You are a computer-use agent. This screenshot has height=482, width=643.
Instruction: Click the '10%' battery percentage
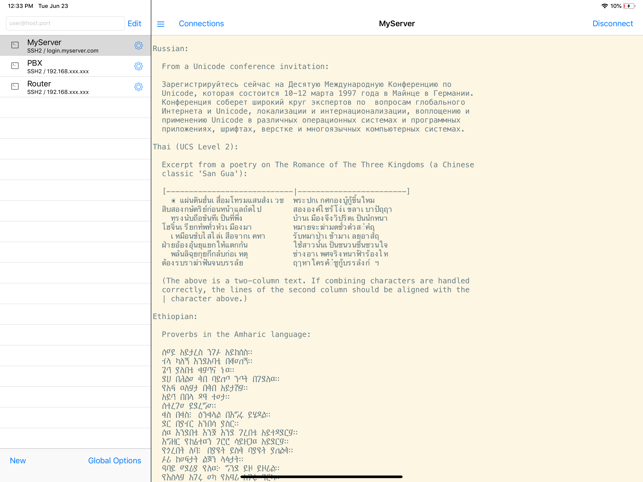tap(616, 6)
